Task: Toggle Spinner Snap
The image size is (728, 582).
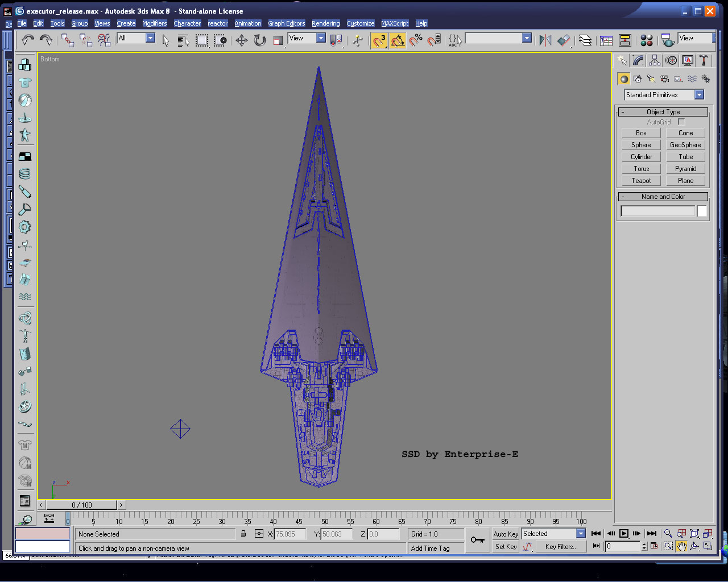Action: click(x=434, y=40)
